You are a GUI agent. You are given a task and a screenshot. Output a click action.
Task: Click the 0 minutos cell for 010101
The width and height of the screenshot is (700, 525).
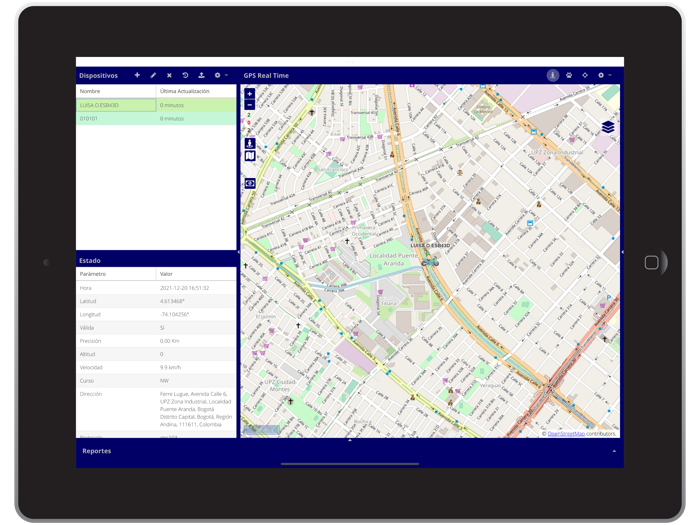pos(196,119)
